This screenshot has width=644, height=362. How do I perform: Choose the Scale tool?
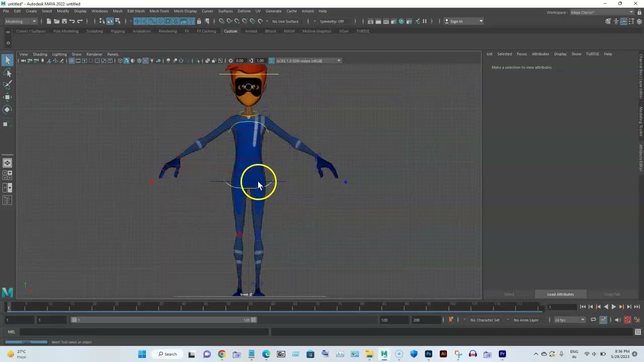click(8, 121)
